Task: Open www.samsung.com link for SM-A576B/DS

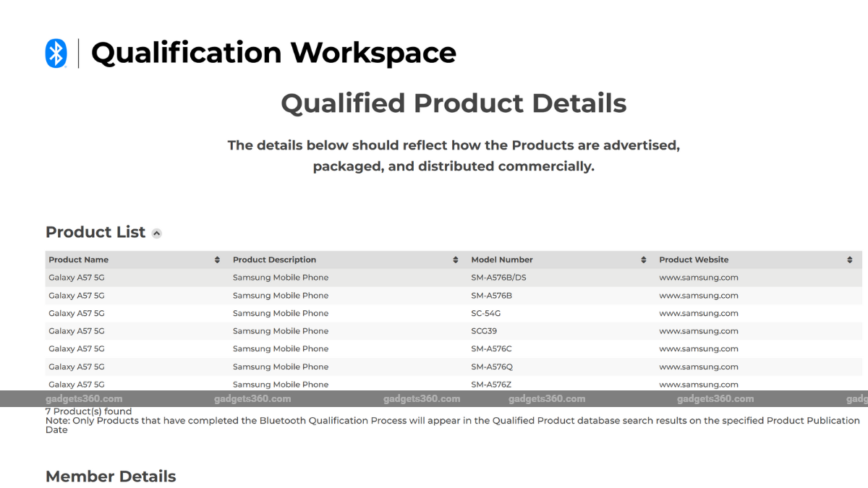Action: tap(698, 278)
